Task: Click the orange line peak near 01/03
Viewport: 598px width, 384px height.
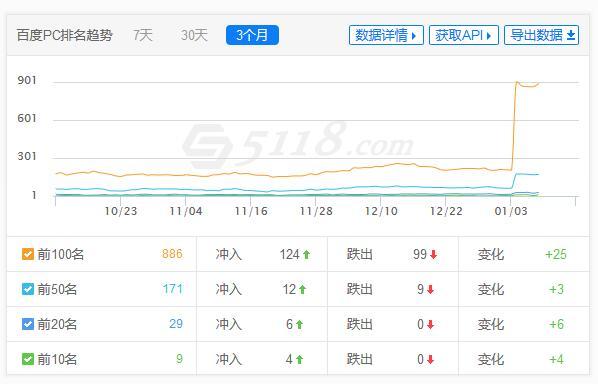Action: point(517,82)
